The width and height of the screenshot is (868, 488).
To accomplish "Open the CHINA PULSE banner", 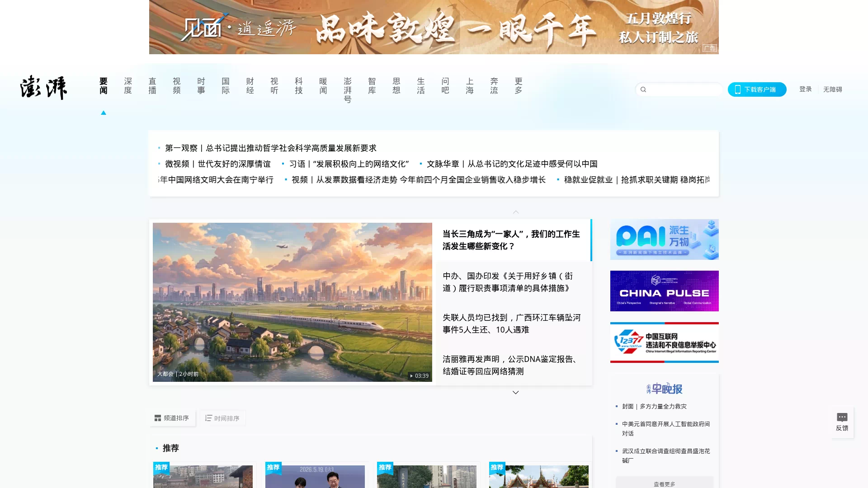I will tap(664, 291).
